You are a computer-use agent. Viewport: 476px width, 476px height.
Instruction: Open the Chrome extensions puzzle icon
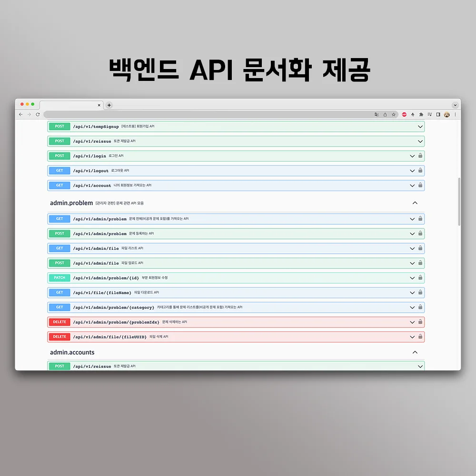pyautogui.click(x=421, y=114)
